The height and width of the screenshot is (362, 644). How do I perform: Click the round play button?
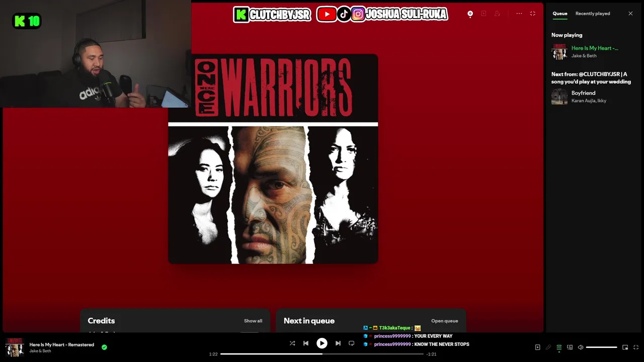pyautogui.click(x=321, y=343)
